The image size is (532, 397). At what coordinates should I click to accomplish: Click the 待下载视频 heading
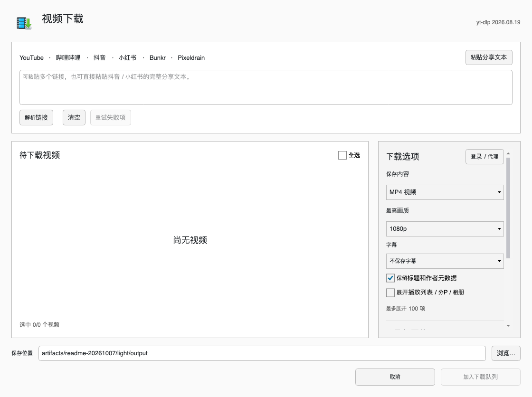click(x=40, y=155)
